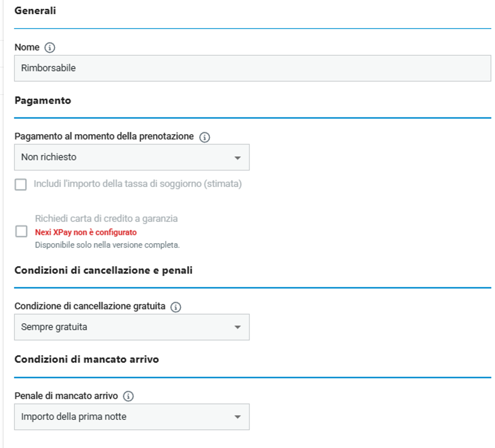Click the red Nexi XPay non è configurato text

[86, 232]
